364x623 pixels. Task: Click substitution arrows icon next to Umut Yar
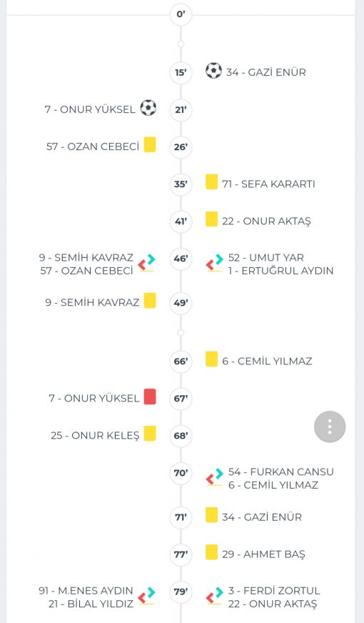pos(214,263)
